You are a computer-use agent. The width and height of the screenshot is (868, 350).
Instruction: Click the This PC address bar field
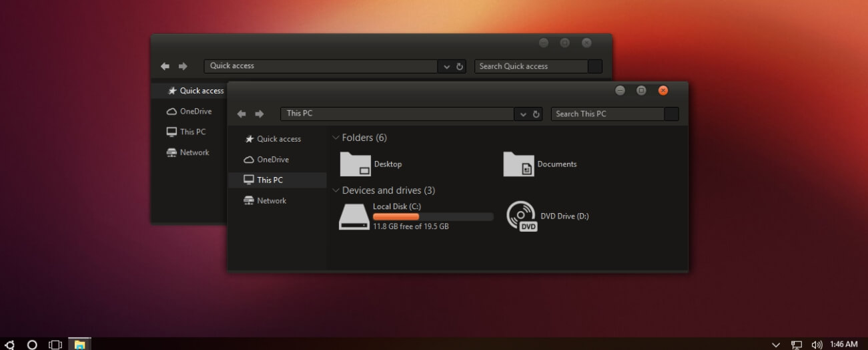point(398,114)
